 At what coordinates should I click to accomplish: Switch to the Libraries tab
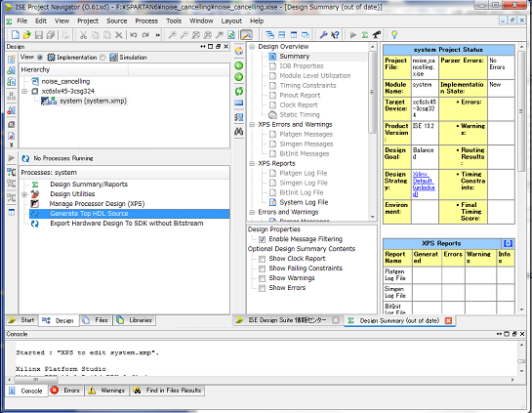135,320
